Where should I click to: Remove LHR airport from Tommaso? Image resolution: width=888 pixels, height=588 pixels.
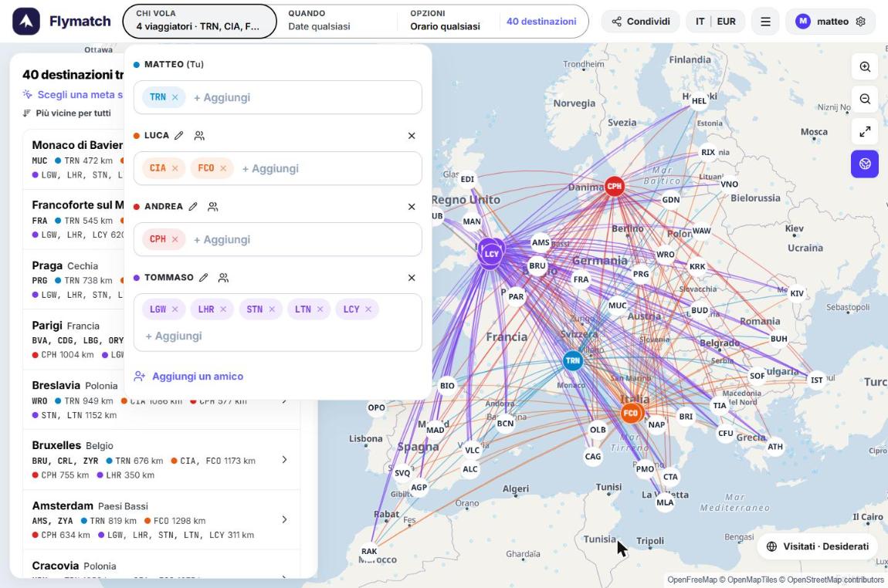(223, 309)
